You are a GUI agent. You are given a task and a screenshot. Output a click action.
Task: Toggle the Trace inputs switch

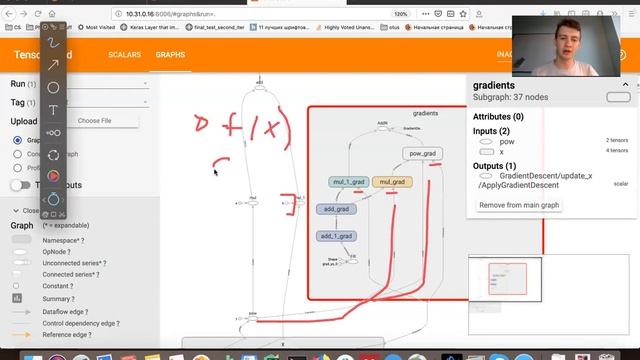tap(20, 185)
